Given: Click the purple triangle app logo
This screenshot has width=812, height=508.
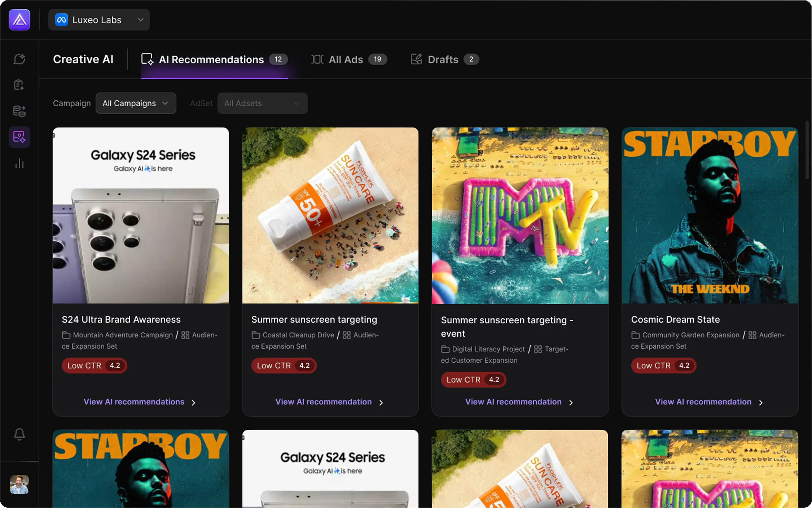Looking at the screenshot, I should pyautogui.click(x=19, y=20).
